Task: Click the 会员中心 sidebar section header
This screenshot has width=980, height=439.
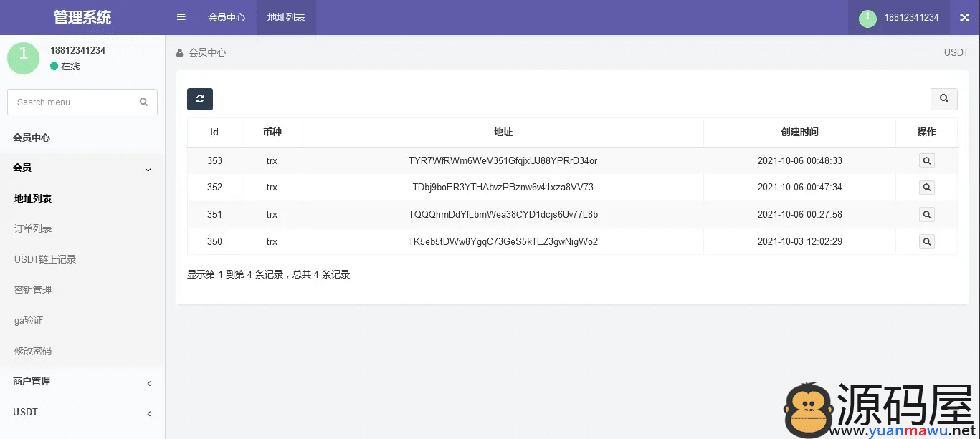Action: coord(32,138)
